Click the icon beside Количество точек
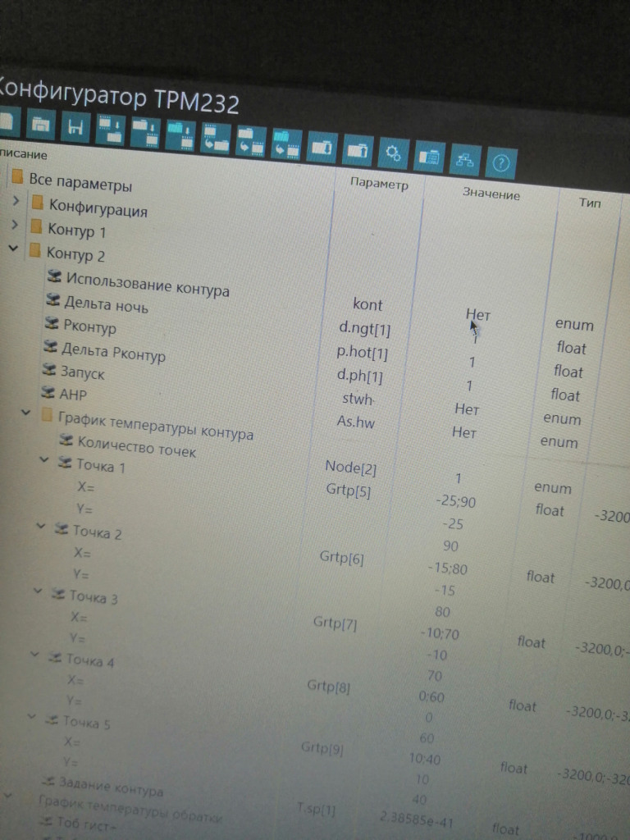630x840 pixels. [66, 440]
